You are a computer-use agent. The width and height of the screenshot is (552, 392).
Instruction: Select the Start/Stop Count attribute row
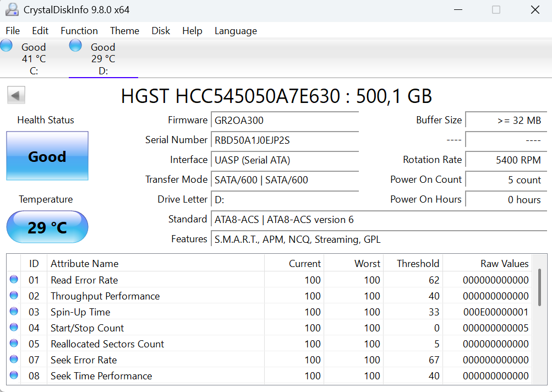[x=269, y=328]
